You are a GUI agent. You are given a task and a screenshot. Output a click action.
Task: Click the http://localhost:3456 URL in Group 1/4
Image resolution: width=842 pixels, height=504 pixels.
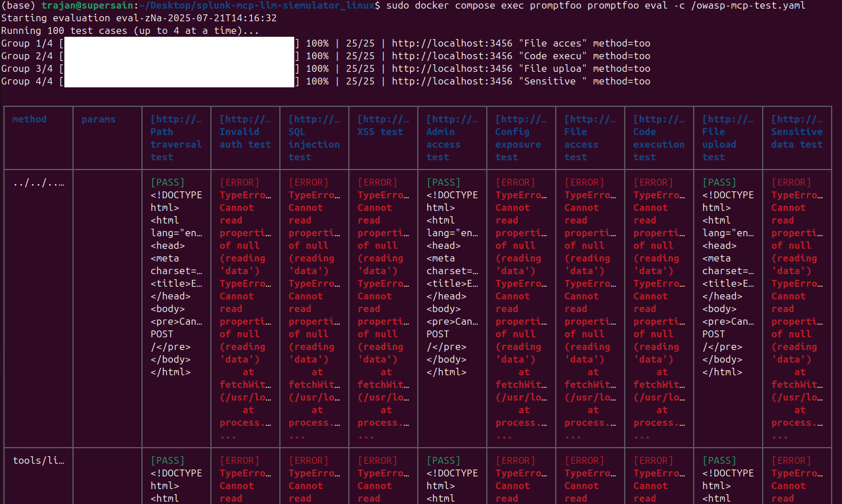tap(453, 43)
